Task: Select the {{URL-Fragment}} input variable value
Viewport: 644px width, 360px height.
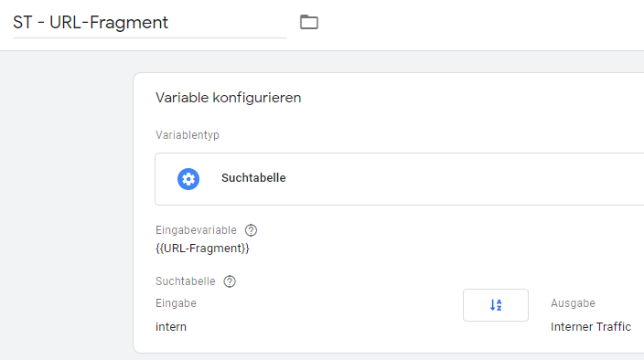Action: [x=202, y=249]
